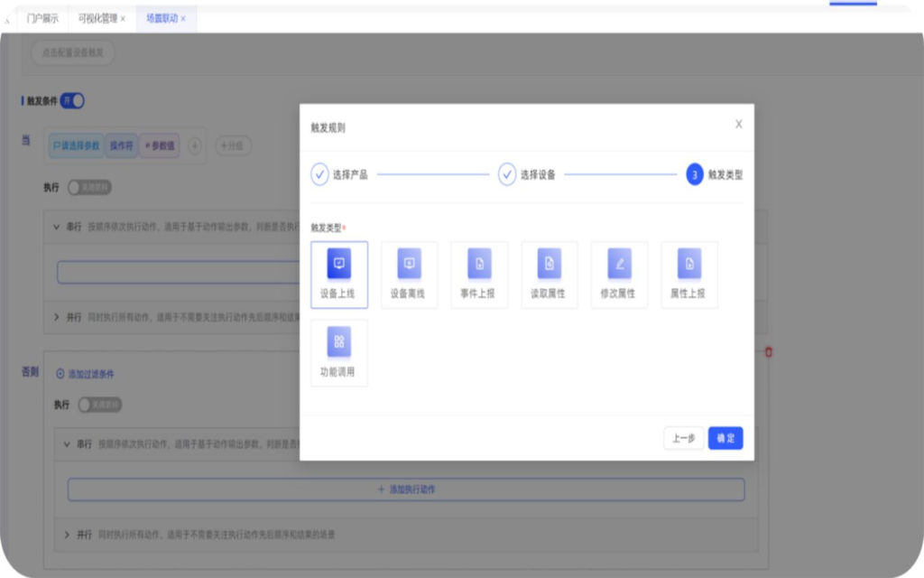This screenshot has width=924, height=578.
Task: Click the upper 串行 add-action box
Action: (178, 273)
